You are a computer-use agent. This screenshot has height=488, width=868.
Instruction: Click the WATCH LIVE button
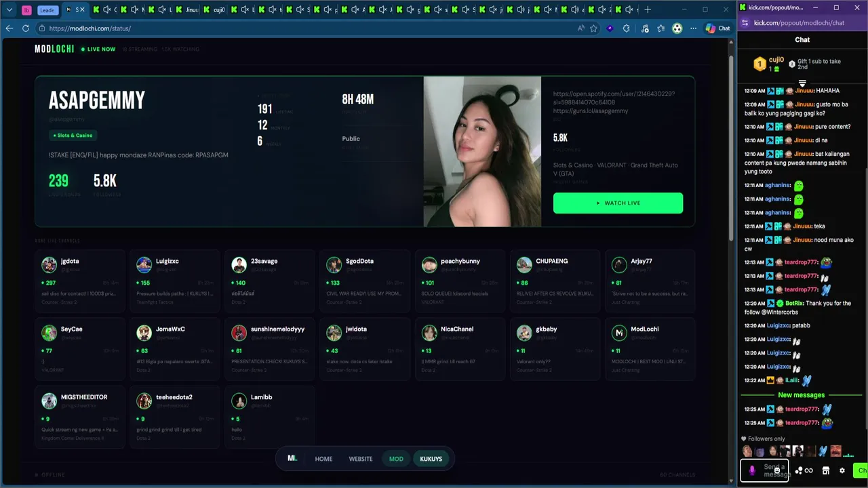(x=618, y=203)
